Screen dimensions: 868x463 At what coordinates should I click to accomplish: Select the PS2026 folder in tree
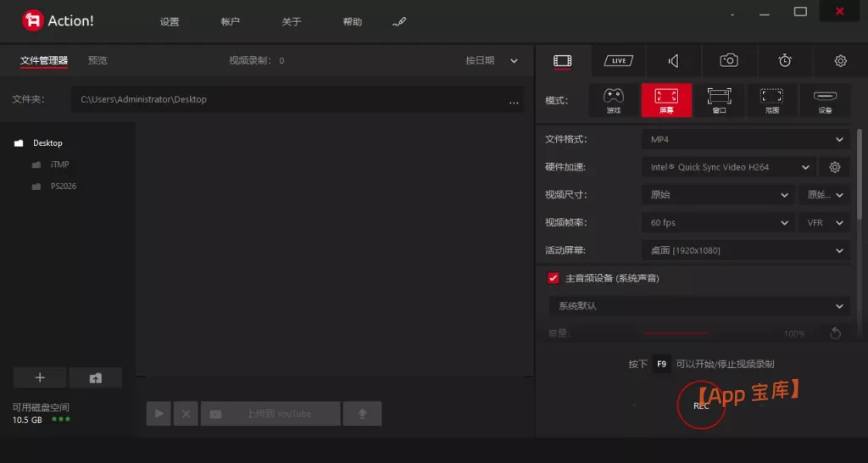click(x=64, y=186)
